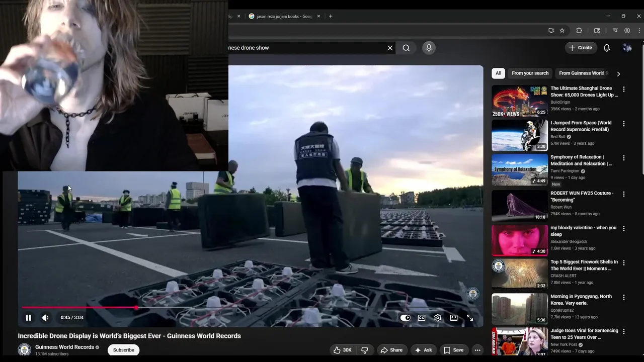Image resolution: width=644 pixels, height=362 pixels.
Task: Click the page vertical scrollbar
Action: (x=641, y=111)
